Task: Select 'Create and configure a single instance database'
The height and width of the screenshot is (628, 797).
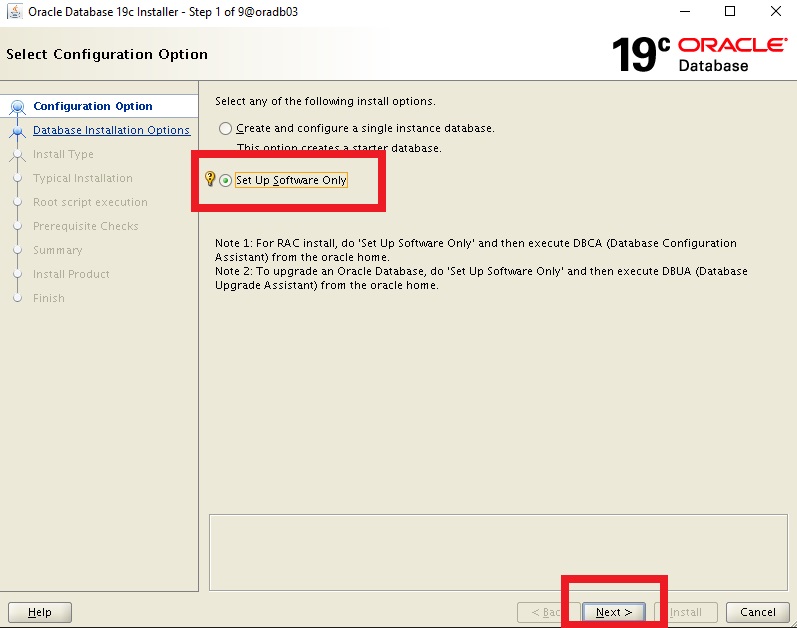Action: [225, 129]
